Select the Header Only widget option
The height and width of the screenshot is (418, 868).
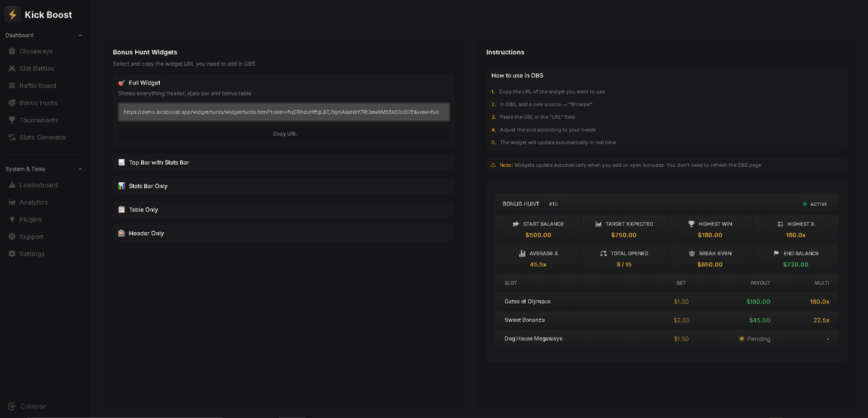click(284, 233)
